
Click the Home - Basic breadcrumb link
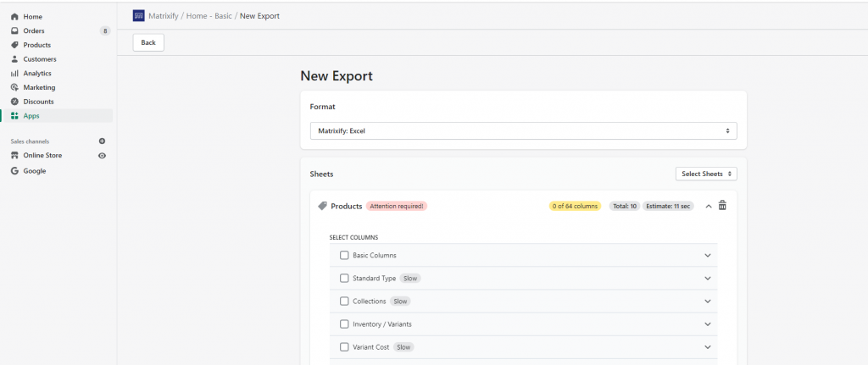pos(209,16)
